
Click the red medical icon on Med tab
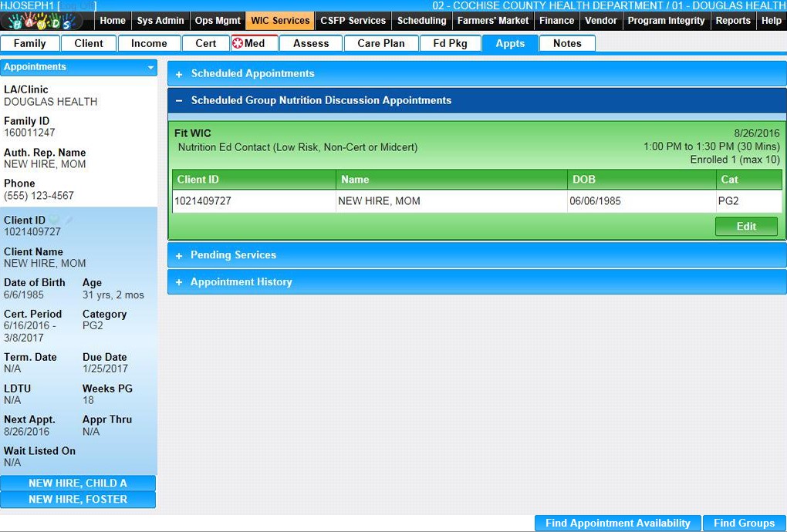pyautogui.click(x=238, y=43)
